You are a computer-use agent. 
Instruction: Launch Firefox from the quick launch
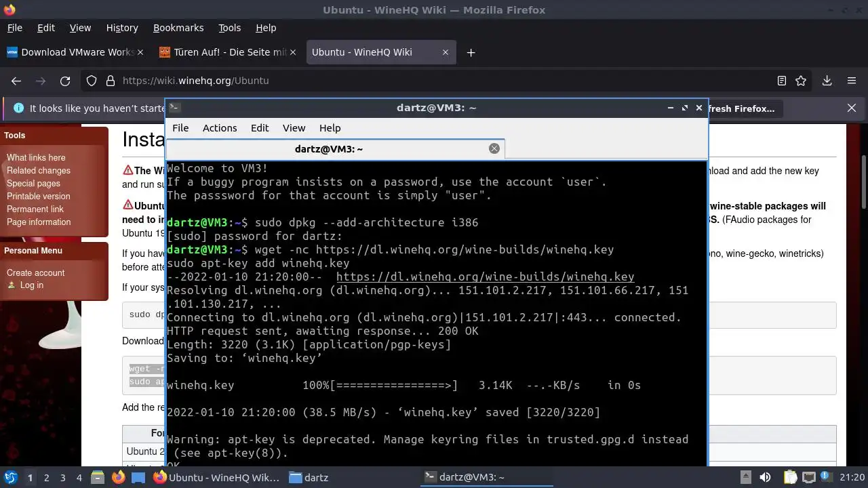click(118, 477)
